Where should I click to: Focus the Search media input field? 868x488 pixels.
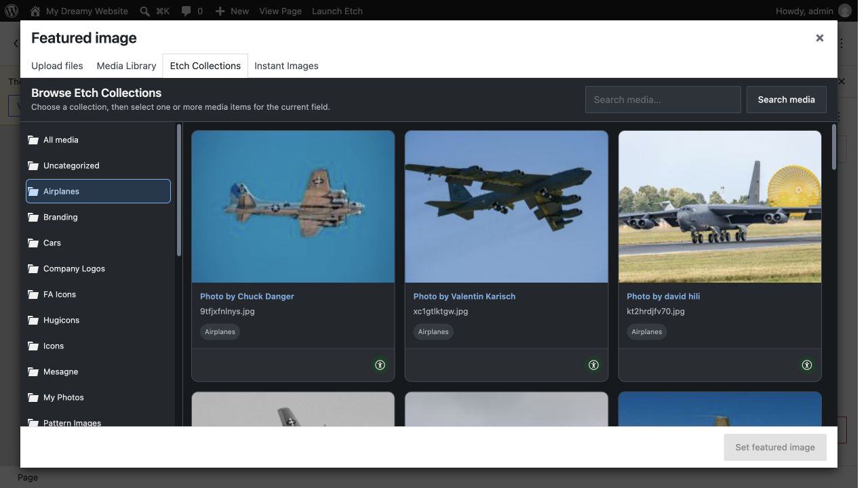coord(663,100)
